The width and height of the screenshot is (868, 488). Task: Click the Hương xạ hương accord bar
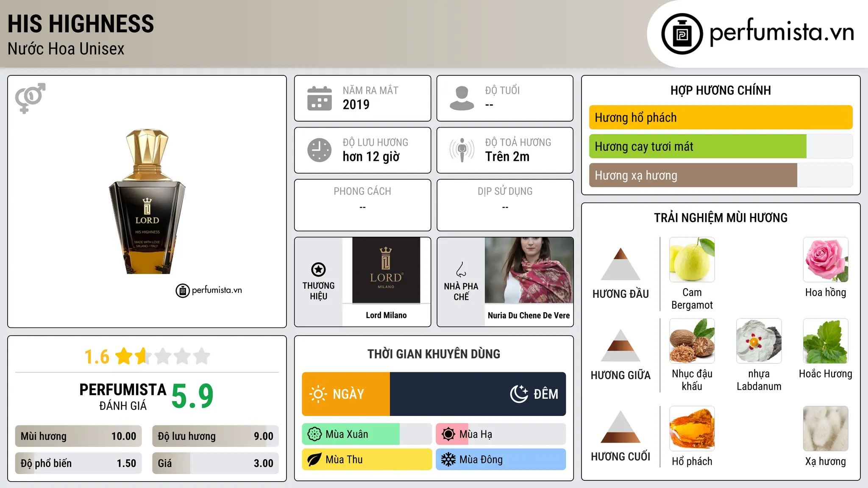721,175
